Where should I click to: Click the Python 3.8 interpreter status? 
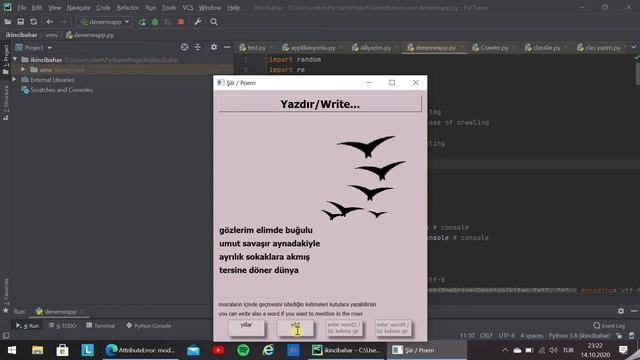tap(580, 336)
